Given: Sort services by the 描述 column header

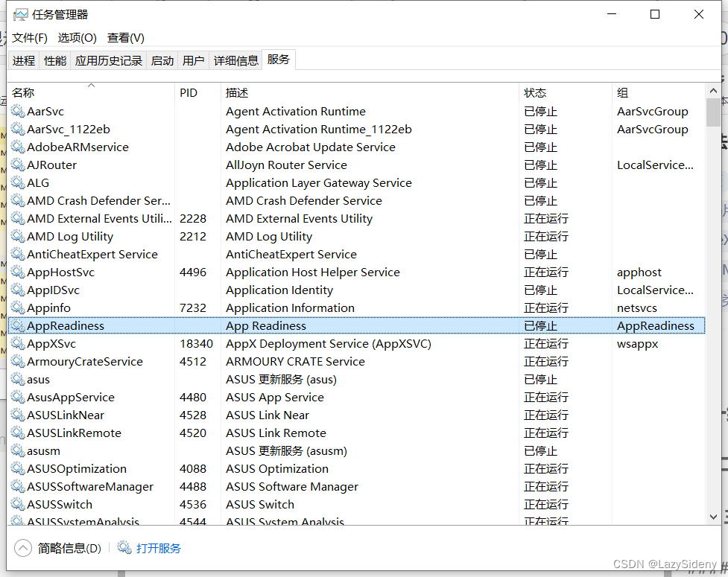Looking at the screenshot, I should (370, 93).
